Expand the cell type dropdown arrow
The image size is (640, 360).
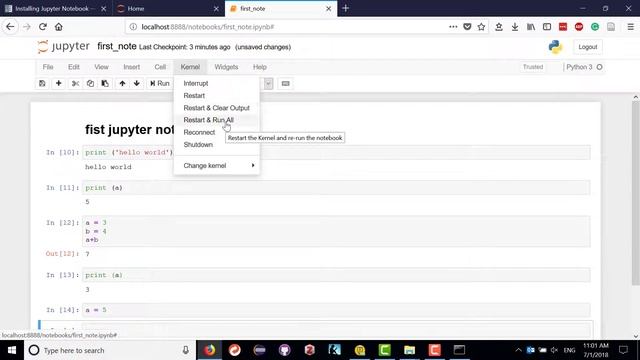point(268,83)
